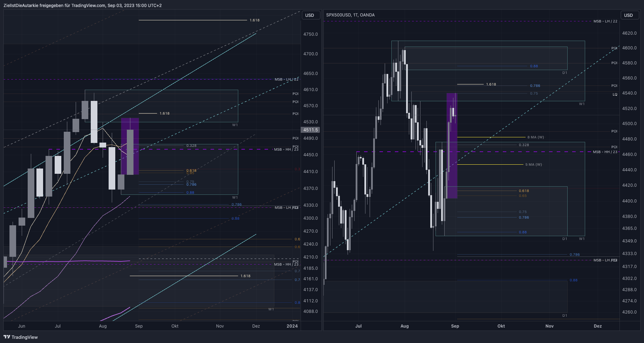644x343 pixels.
Task: Click the 4333.0 price axis label
Action: point(630,254)
